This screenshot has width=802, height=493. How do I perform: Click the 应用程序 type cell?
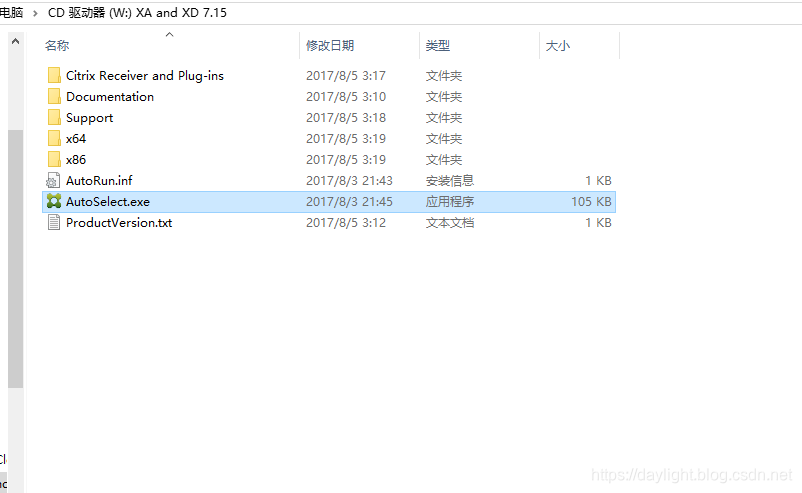click(x=450, y=201)
